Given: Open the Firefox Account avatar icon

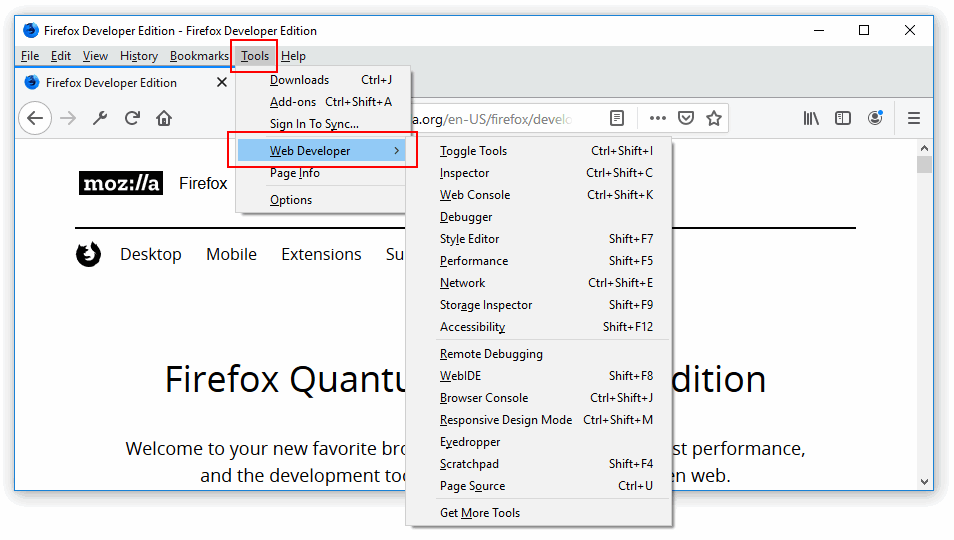Looking at the screenshot, I should click(875, 118).
